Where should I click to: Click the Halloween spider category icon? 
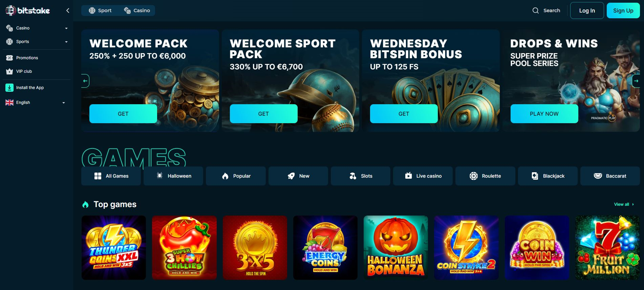click(159, 175)
